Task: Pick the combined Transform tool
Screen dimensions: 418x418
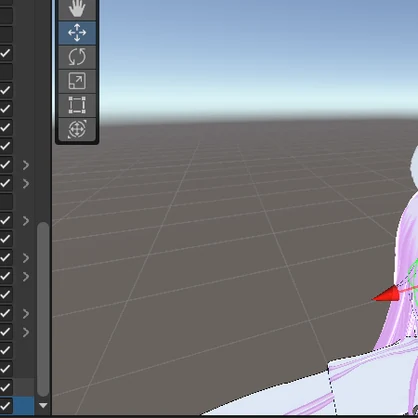Action: [77, 129]
